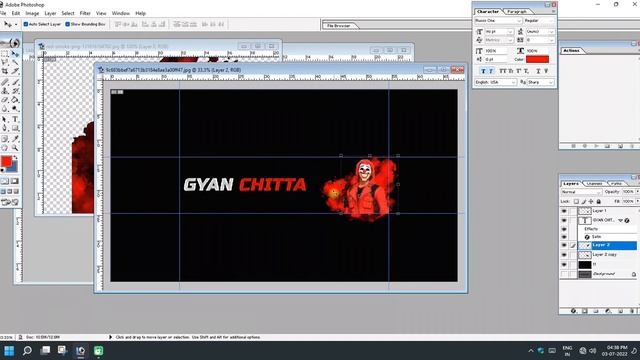
Task: Enable the lock all padlock in Layers panel
Action: point(599,202)
